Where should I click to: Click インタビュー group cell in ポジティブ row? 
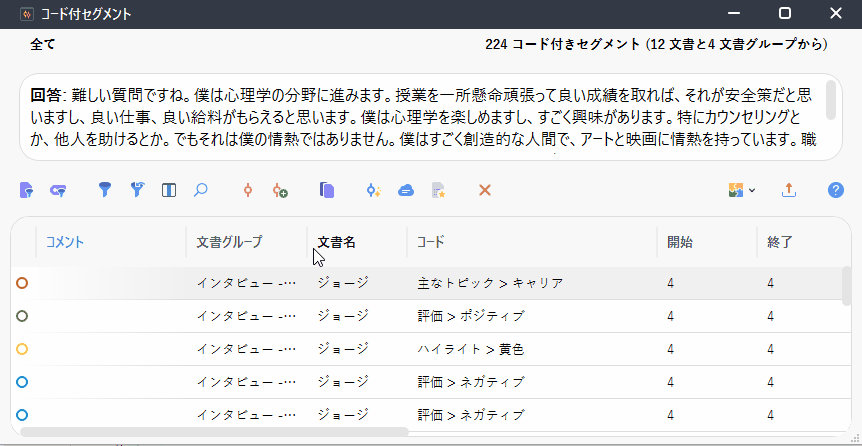coord(247,316)
